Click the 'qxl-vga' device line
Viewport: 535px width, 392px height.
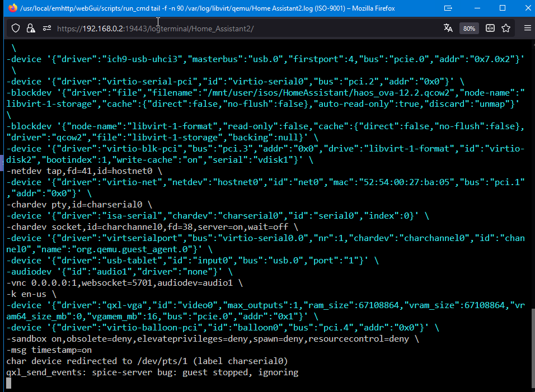click(265, 311)
